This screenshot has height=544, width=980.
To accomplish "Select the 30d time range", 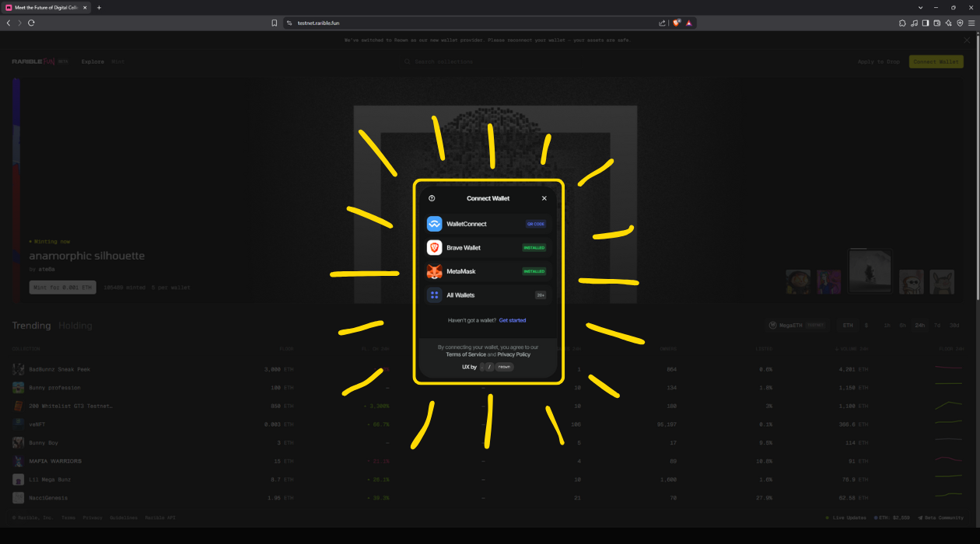I will pos(954,325).
